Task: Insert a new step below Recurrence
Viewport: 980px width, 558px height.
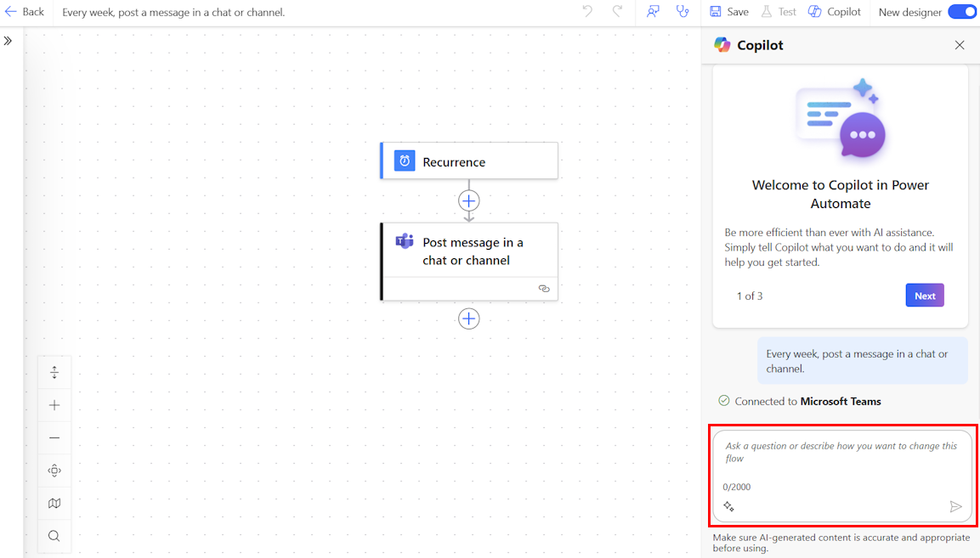Action: 468,200
